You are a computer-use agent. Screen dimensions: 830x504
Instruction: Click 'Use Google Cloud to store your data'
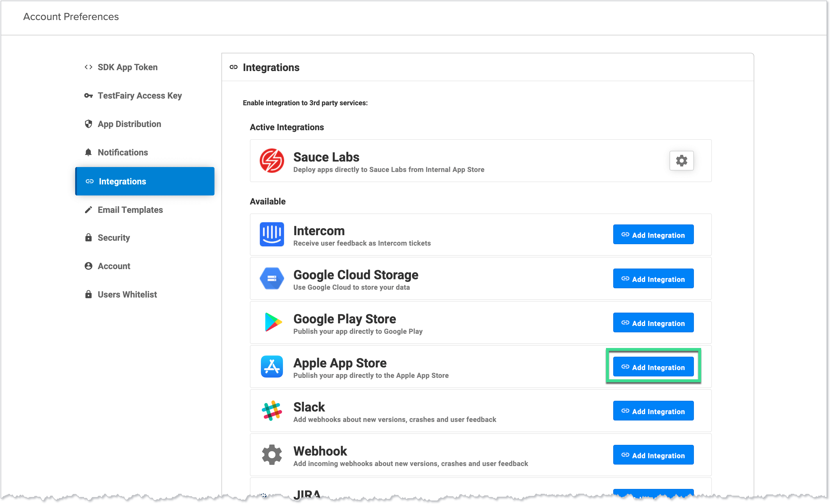pos(351,287)
